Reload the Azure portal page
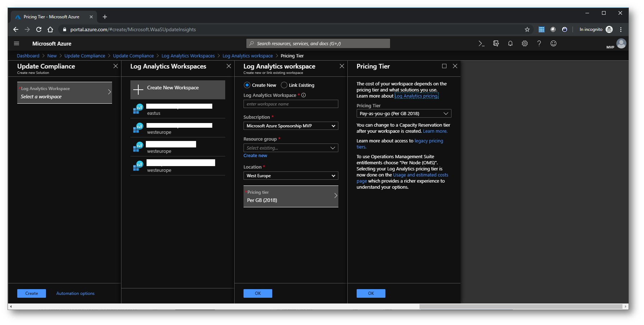This screenshot has width=644, height=325. (39, 29)
